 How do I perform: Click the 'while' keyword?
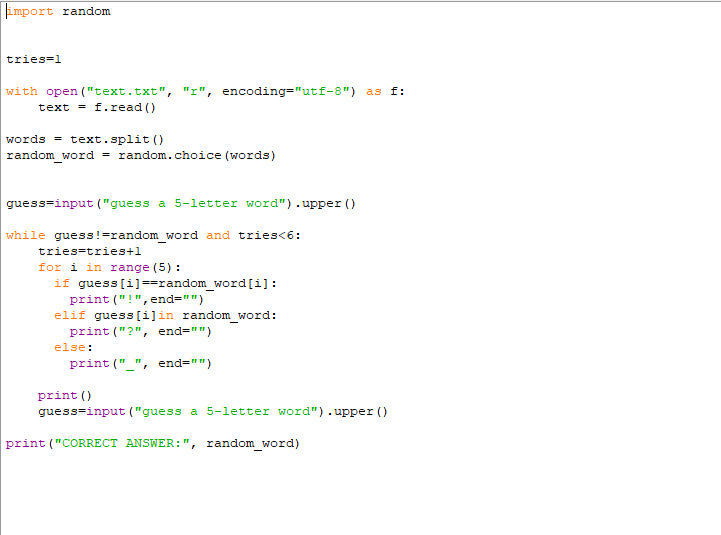point(25,236)
